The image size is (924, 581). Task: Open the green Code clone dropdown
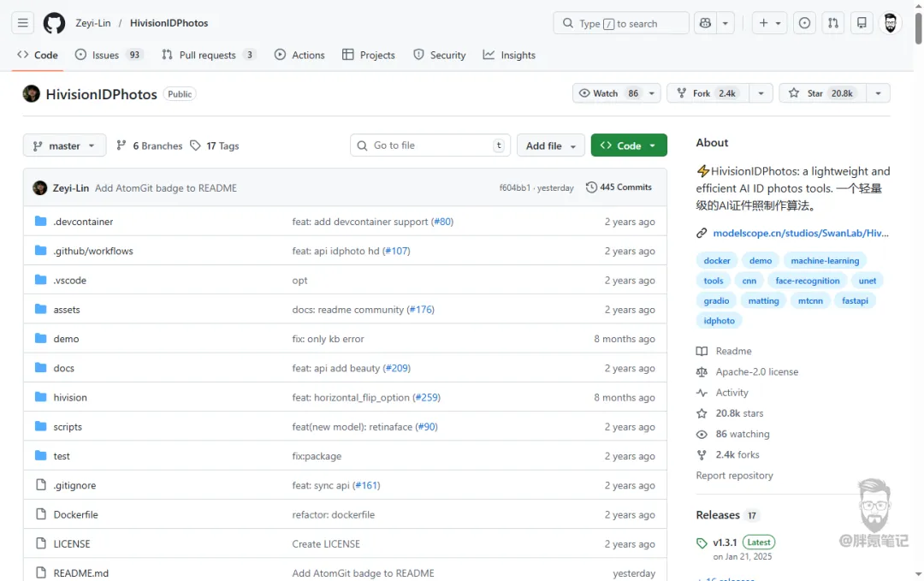pos(629,145)
